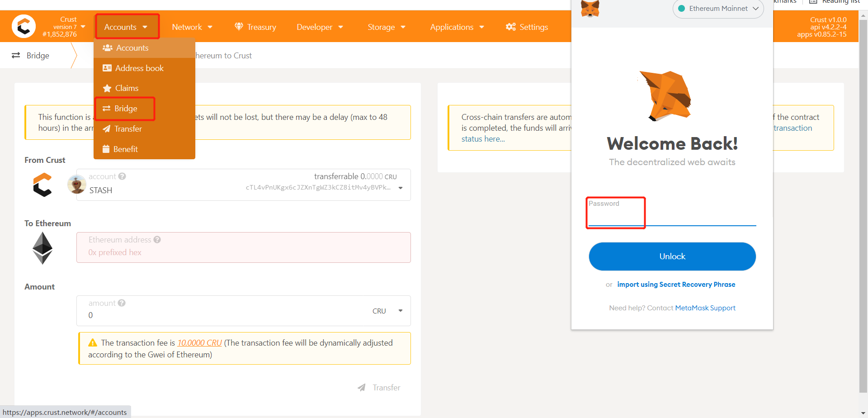The width and height of the screenshot is (868, 418).
Task: Click the Treasury gem icon
Action: [x=239, y=27]
